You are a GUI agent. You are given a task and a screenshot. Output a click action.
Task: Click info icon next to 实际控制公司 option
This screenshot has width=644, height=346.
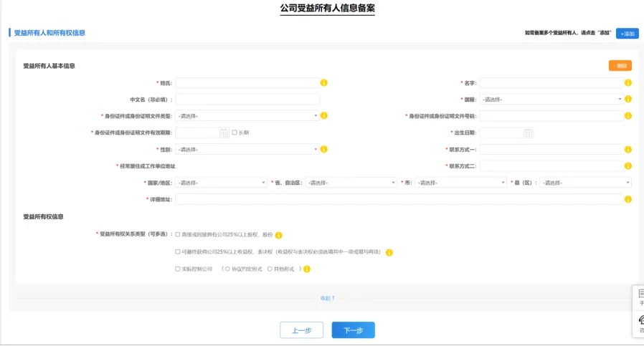pyautogui.click(x=307, y=269)
